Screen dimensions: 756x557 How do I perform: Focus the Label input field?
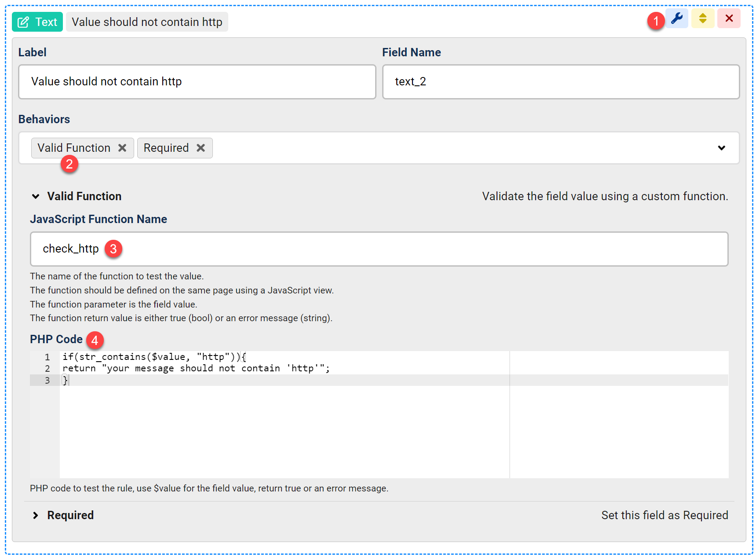(197, 82)
